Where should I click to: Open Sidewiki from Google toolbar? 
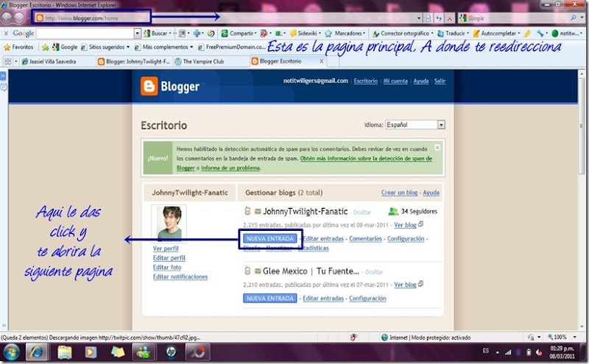[304, 33]
